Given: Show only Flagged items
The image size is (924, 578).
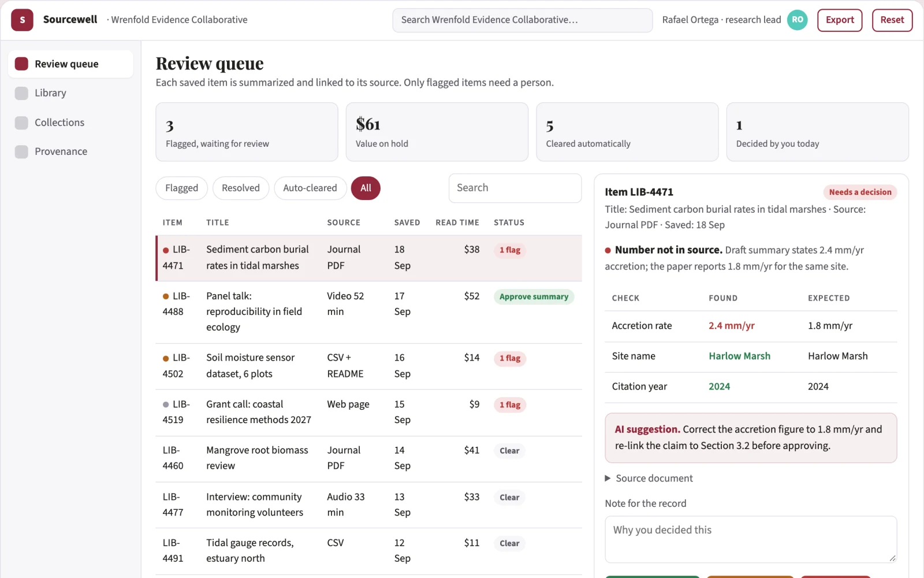Looking at the screenshot, I should click(x=181, y=188).
